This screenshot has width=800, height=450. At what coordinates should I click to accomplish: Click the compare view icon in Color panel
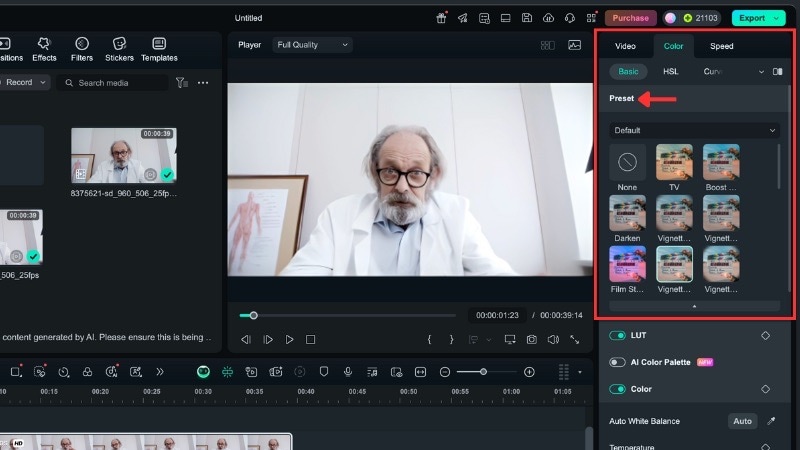point(778,71)
